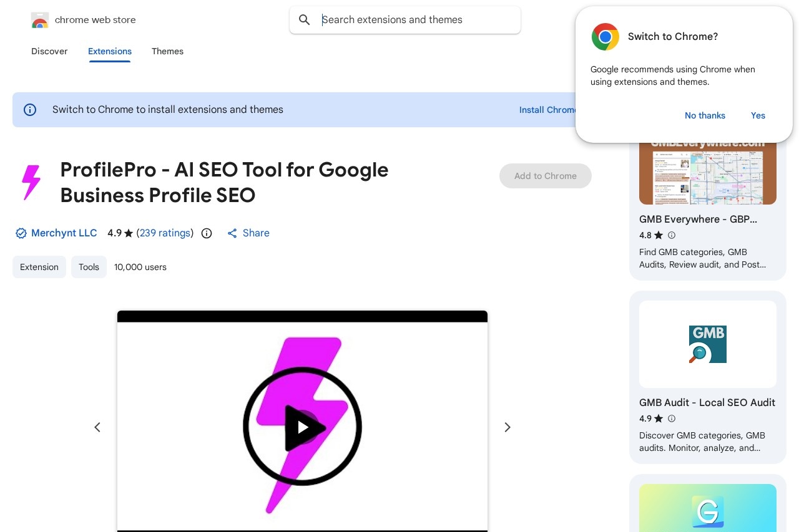Open the Discover tab

(x=49, y=51)
